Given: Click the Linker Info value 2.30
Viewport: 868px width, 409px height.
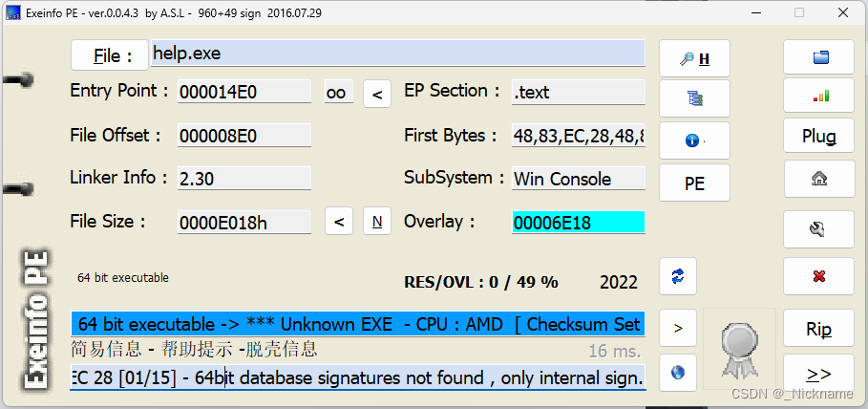Looking at the screenshot, I should 244,179.
